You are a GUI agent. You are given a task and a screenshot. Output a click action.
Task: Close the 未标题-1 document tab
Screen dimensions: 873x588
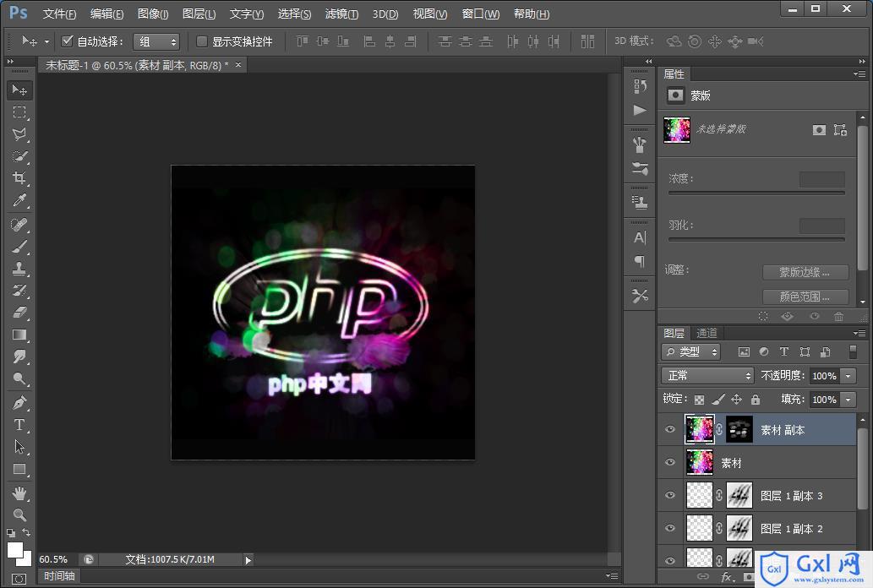tap(238, 64)
